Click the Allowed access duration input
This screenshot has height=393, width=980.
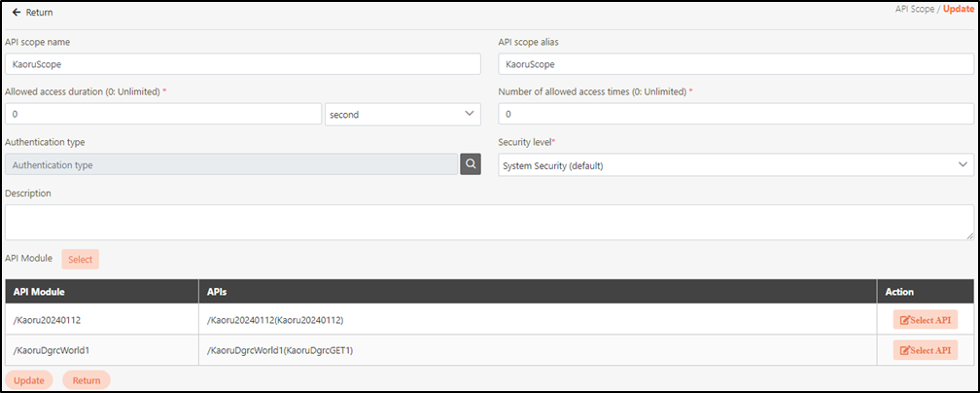click(x=163, y=114)
